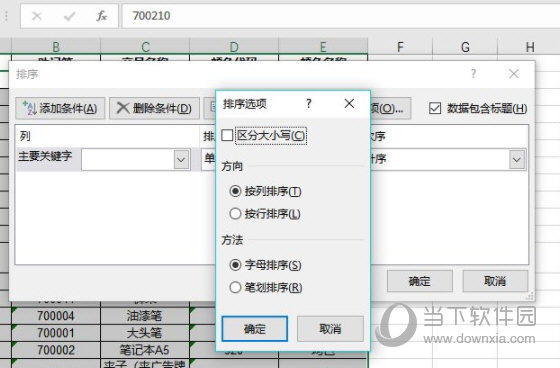Click cell containing 笔记本A5
The height and width of the screenshot is (368, 560).
(x=145, y=350)
